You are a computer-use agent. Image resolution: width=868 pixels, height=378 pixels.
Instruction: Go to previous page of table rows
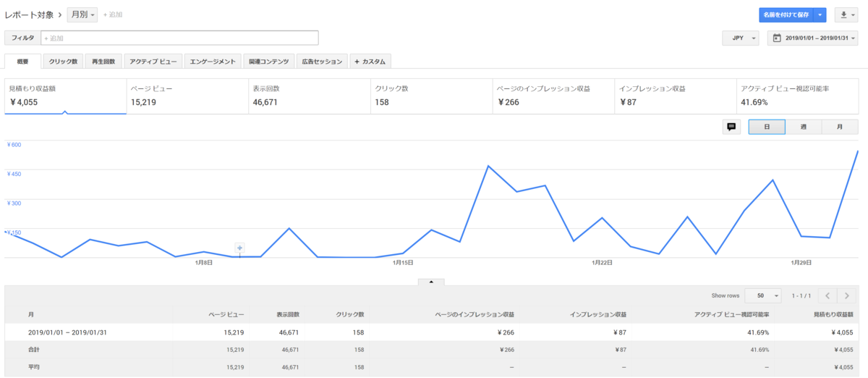click(x=828, y=295)
